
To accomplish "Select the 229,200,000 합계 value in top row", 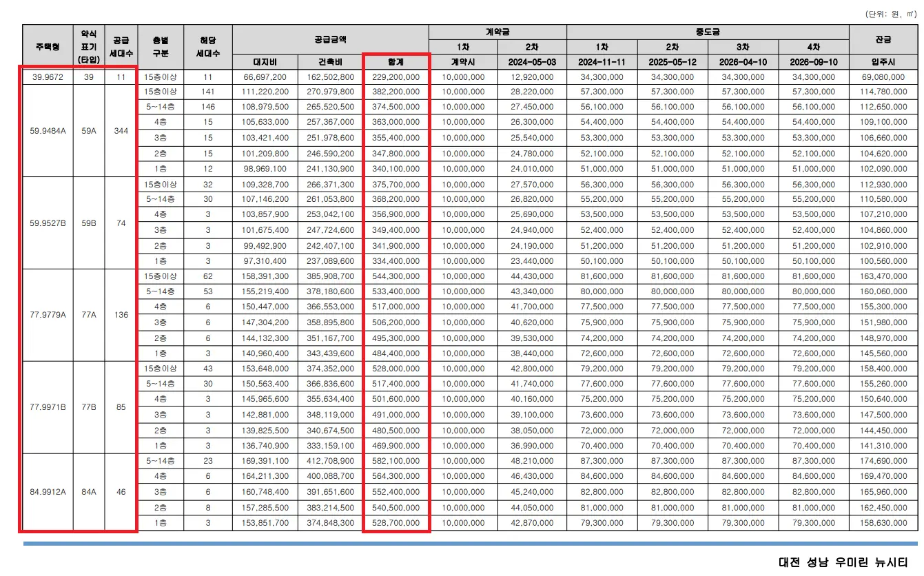I will (396, 77).
